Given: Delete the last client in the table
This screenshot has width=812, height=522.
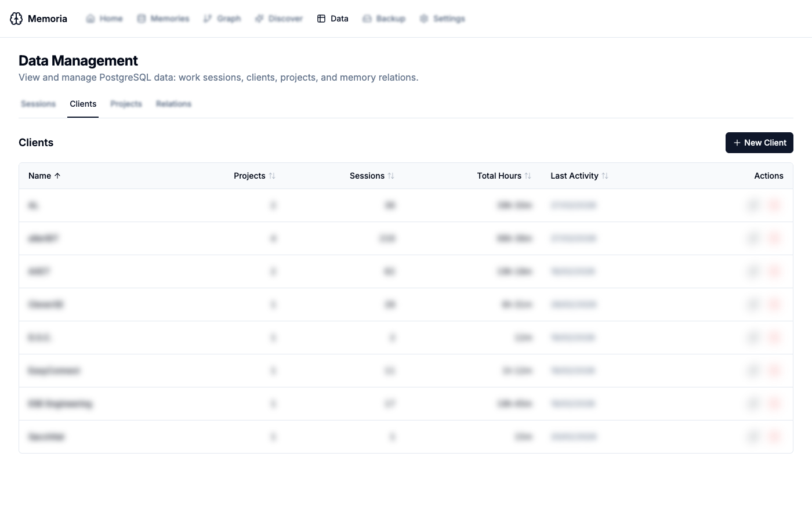Looking at the screenshot, I should pyautogui.click(x=774, y=437).
